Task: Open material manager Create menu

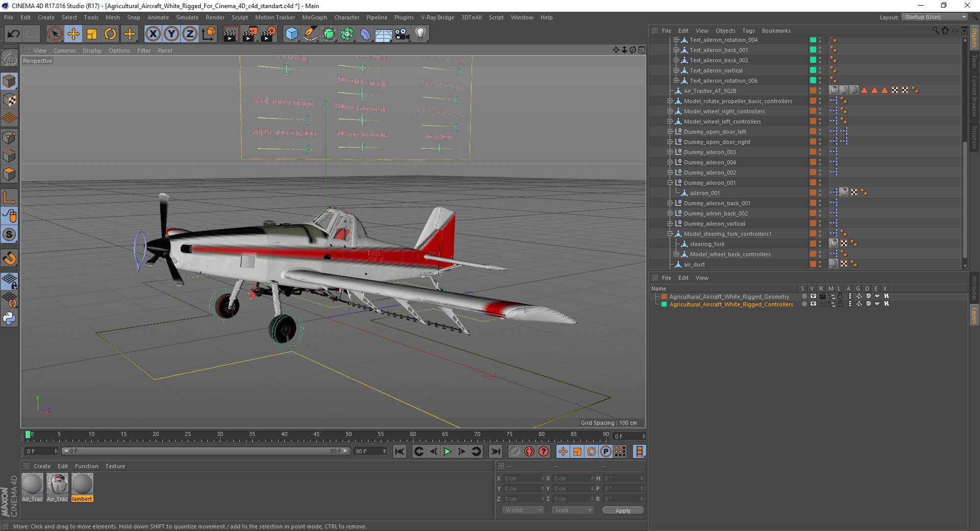Action: [42, 466]
